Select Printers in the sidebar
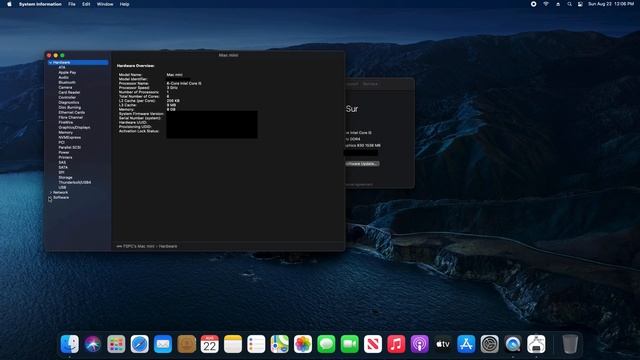Screen dimensions: 640x360 pos(65,157)
